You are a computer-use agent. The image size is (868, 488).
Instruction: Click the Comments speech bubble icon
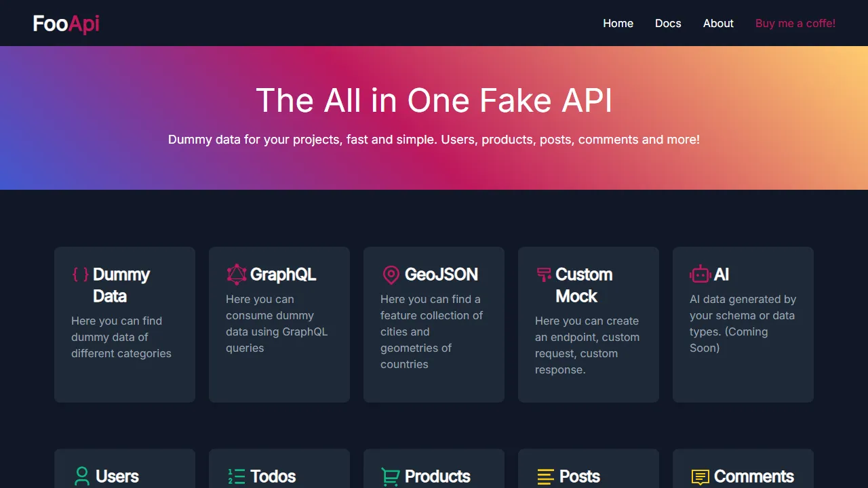[x=699, y=476]
